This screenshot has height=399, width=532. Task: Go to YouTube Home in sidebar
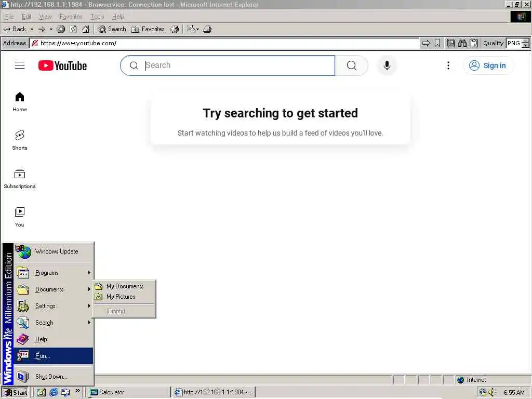[20, 102]
